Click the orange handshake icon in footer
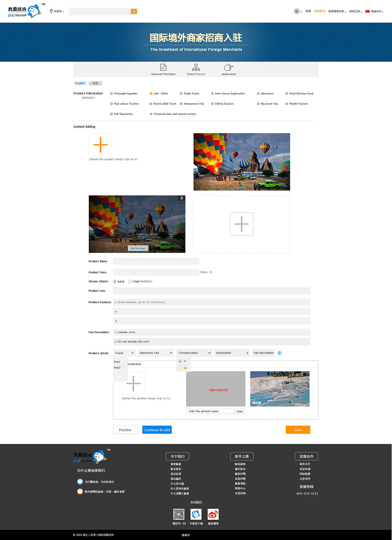Image resolution: width=392 pixels, height=540 pixels. 80,491
